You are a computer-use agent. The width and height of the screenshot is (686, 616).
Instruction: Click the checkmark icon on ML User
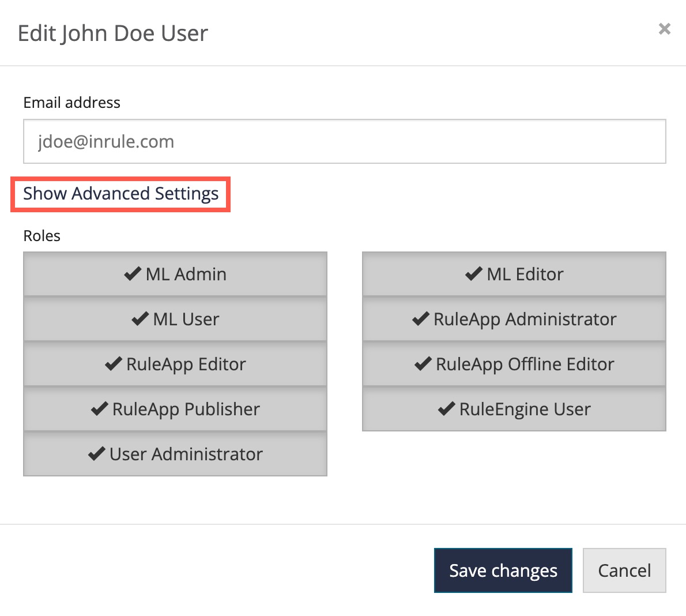(140, 318)
